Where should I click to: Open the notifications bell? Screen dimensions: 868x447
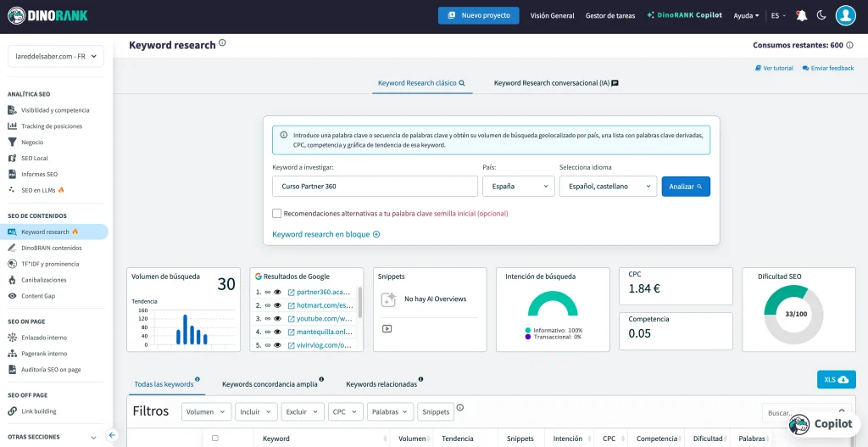click(801, 15)
